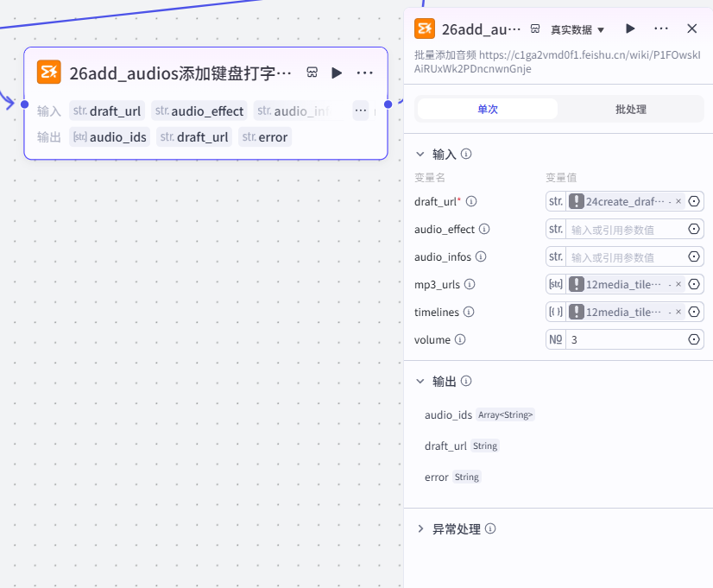Show info tooltip for audio_effect parameter
The height and width of the screenshot is (588, 713).
(484, 229)
